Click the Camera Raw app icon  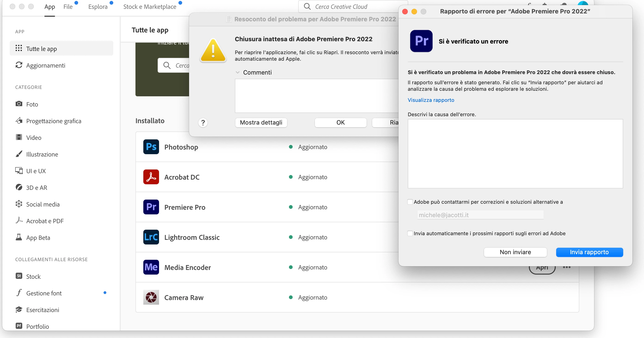pyautogui.click(x=151, y=297)
